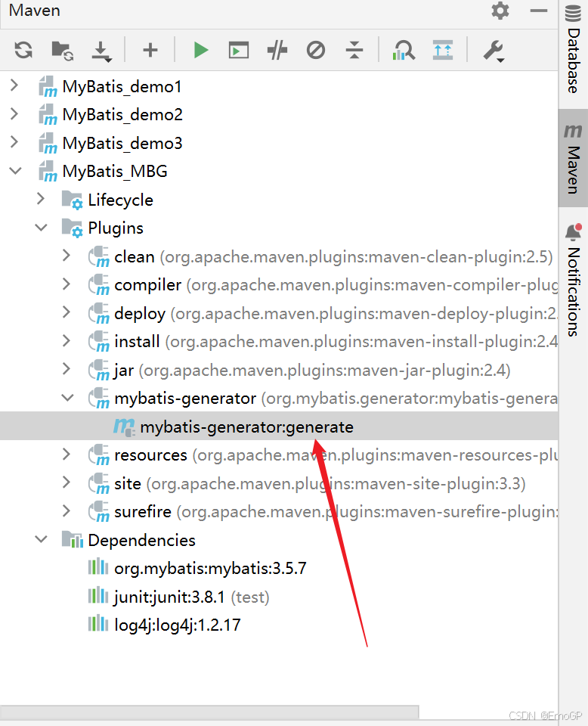
Task: Click Generate Sources and Update Folders icon
Action: pyautogui.click(x=63, y=50)
